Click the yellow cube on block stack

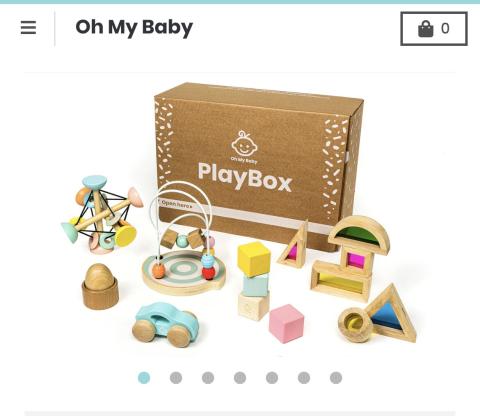(x=254, y=259)
